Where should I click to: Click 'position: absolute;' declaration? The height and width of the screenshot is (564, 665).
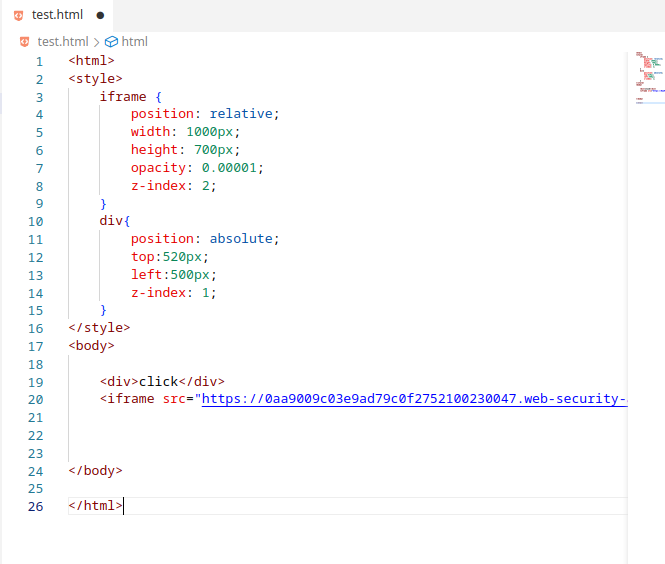pyautogui.click(x=205, y=239)
